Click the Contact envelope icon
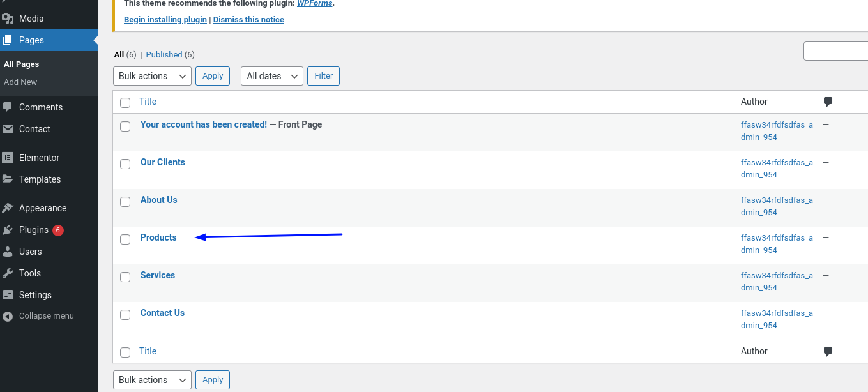This screenshot has height=392, width=868. click(x=8, y=129)
